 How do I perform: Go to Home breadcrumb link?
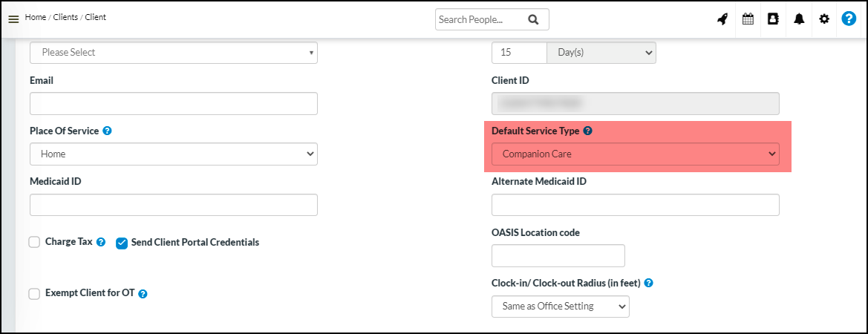click(x=36, y=17)
